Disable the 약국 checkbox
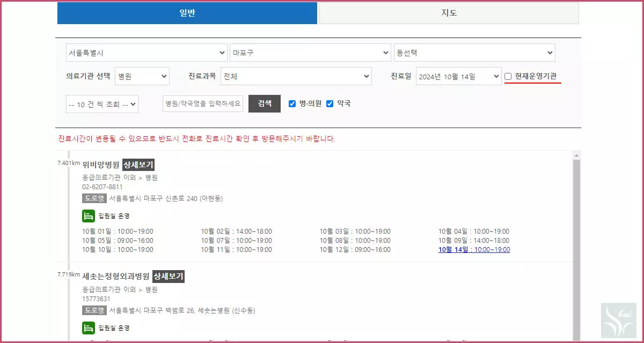The height and width of the screenshot is (343, 644). pyautogui.click(x=330, y=103)
